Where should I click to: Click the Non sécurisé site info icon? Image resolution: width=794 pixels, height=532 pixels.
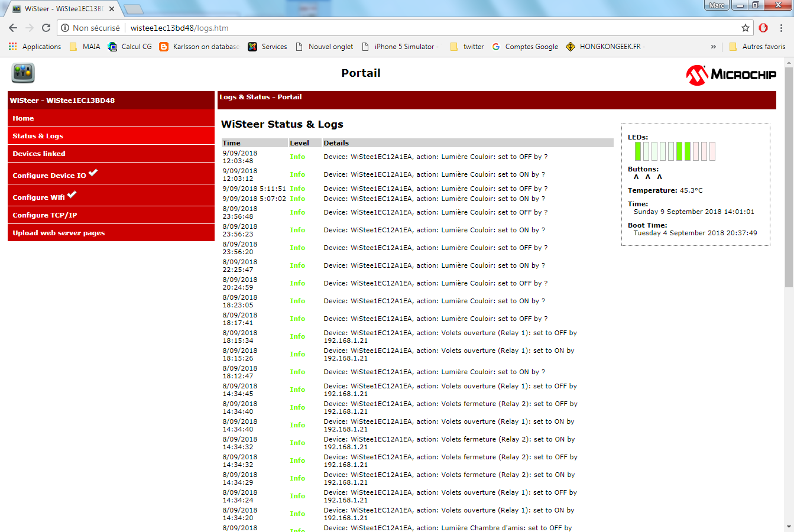(x=65, y=28)
